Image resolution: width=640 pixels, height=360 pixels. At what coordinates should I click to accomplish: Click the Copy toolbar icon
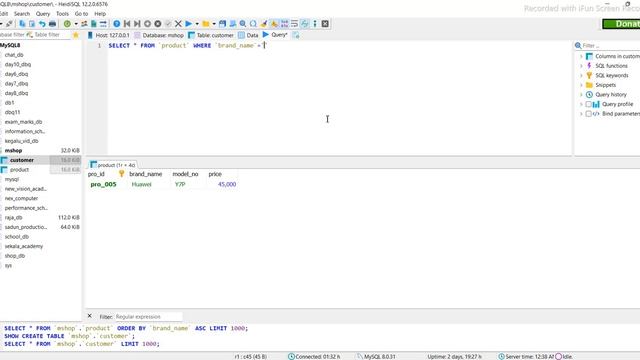tap(22, 24)
